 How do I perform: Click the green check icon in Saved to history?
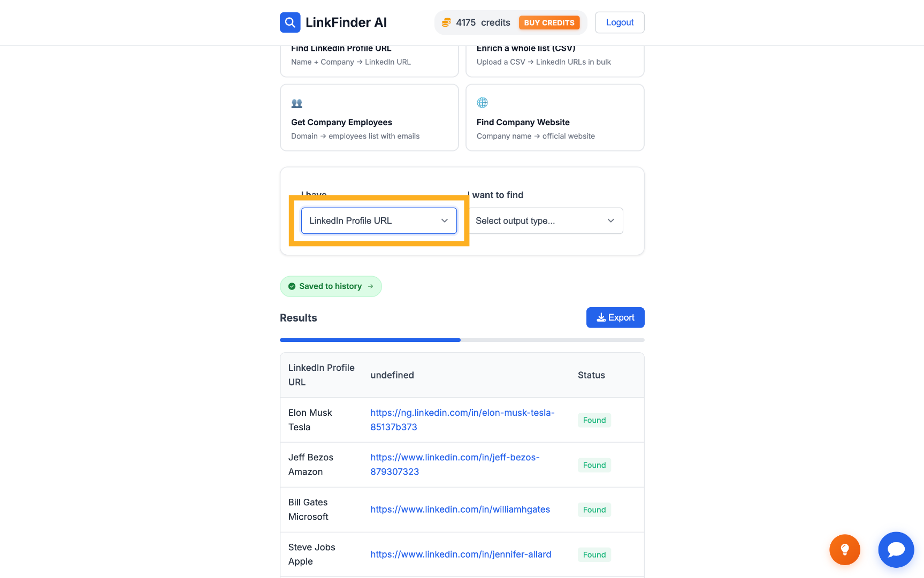292,286
